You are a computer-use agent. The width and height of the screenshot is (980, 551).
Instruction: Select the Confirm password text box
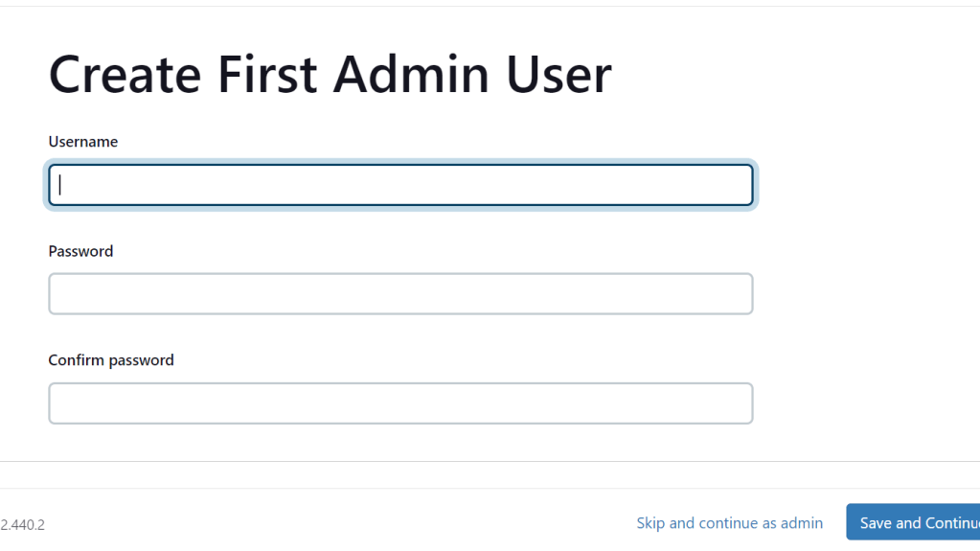pos(400,403)
